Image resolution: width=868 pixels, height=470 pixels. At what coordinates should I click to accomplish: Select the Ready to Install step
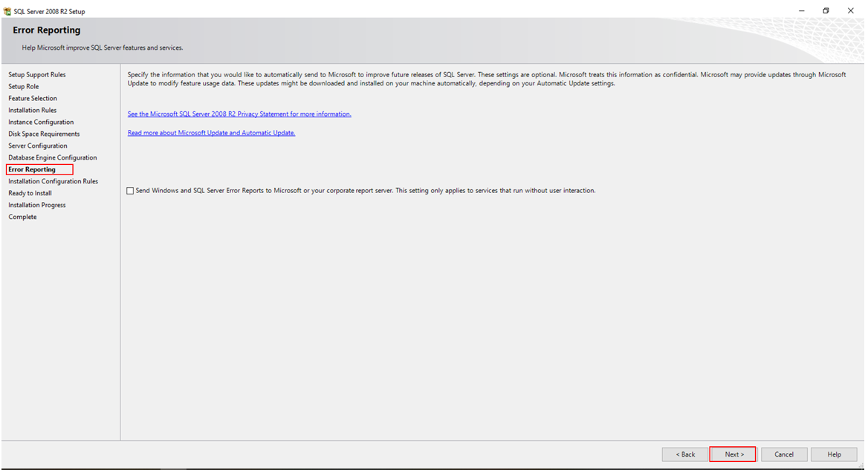click(x=30, y=193)
